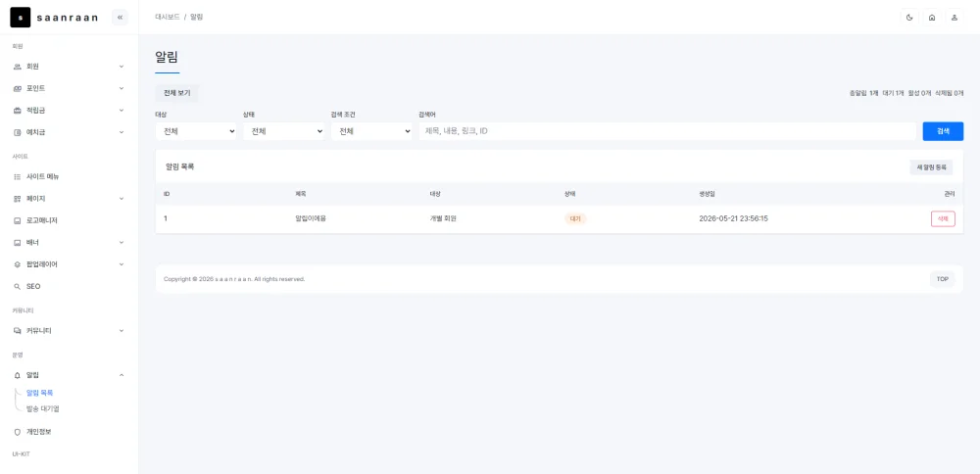Click the 회원 members icon in sidebar

tap(18, 67)
